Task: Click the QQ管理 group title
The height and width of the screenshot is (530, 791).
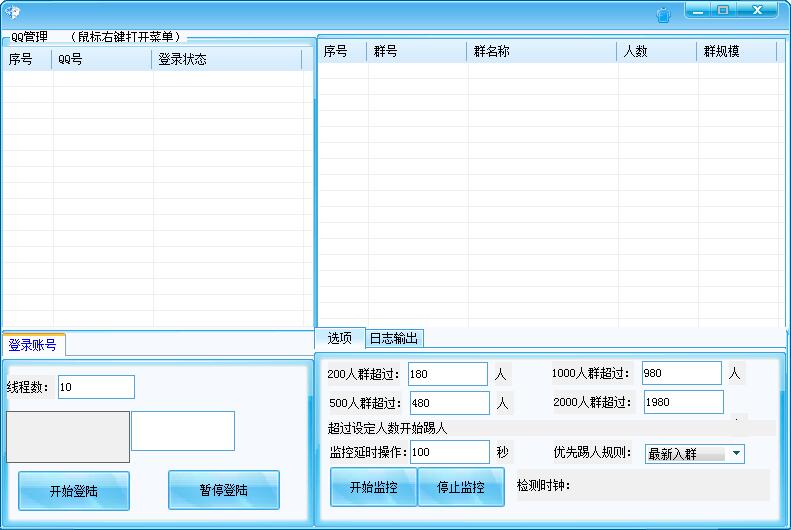Action: click(x=29, y=37)
